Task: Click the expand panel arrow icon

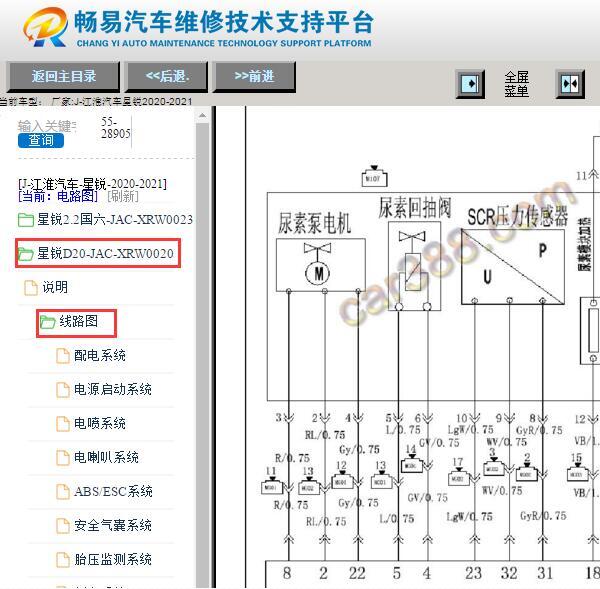Action: [x=471, y=83]
